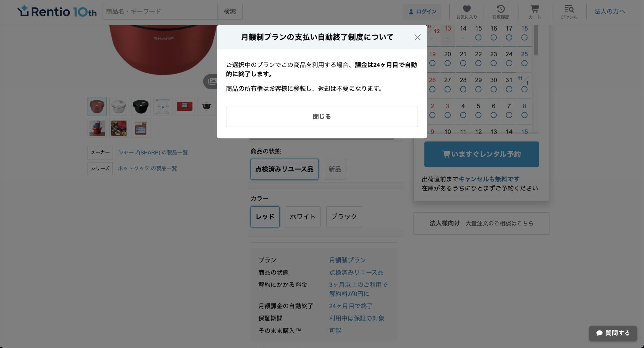Choose 点検済みリユース品 product condition
This screenshot has height=348, width=644.
pos(284,169)
